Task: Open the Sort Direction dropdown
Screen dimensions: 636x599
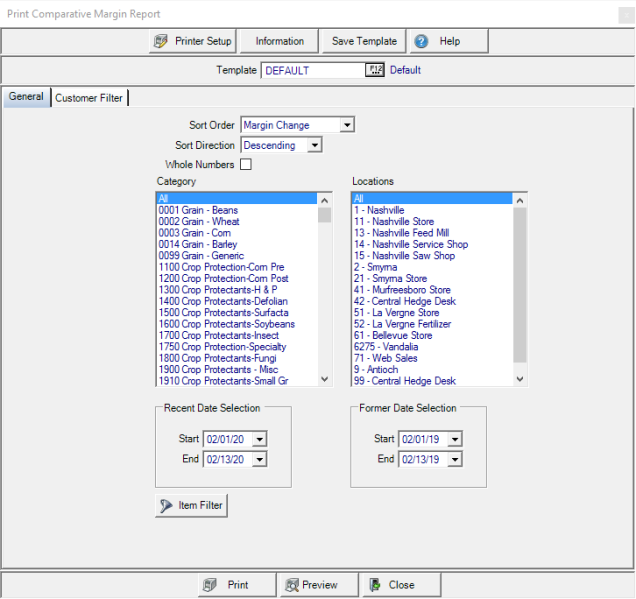Action: click(x=314, y=145)
